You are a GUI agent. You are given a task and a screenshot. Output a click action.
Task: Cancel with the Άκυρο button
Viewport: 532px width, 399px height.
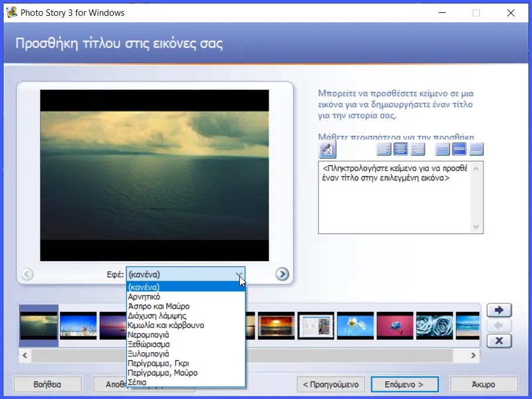pos(483,384)
